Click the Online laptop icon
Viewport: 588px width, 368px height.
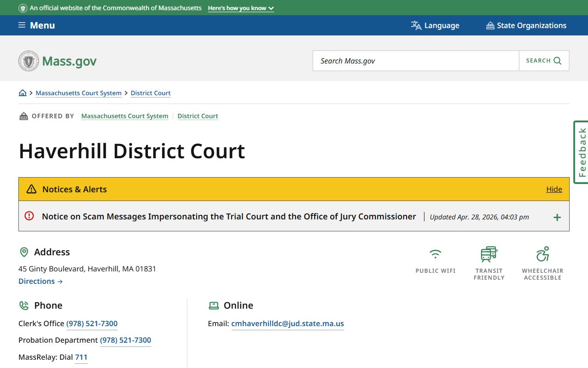[x=214, y=305]
